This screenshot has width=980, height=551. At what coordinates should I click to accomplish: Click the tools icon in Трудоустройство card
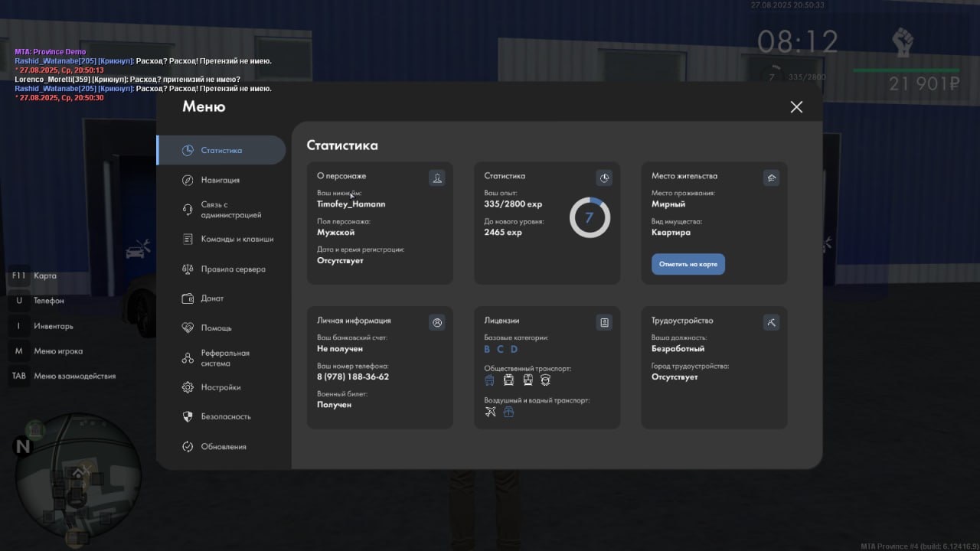pos(771,322)
